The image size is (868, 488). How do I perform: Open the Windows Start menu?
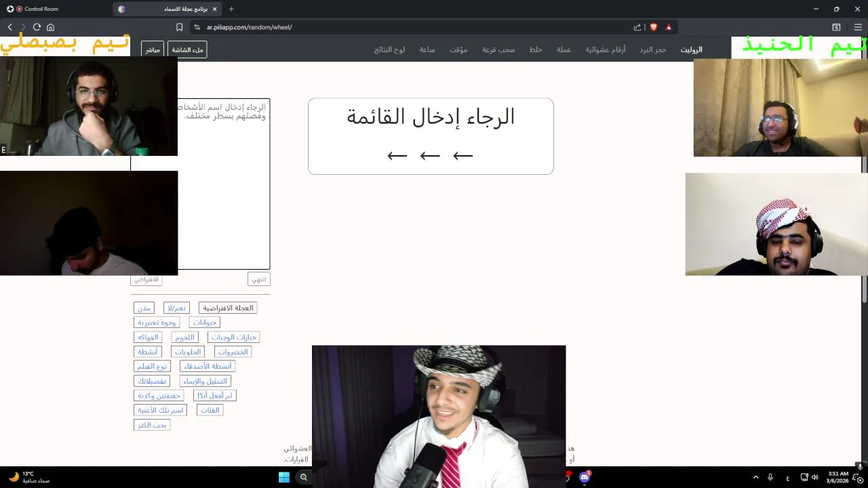(284, 477)
